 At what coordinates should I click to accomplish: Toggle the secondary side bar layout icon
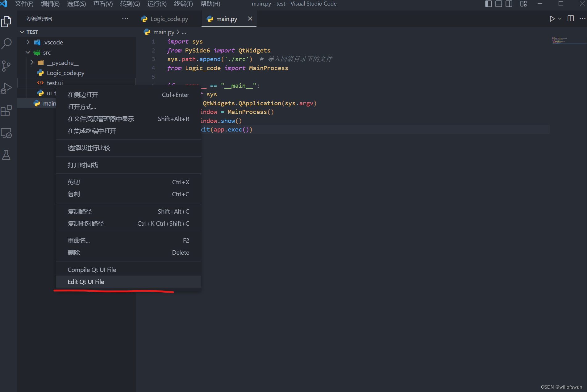point(509,4)
